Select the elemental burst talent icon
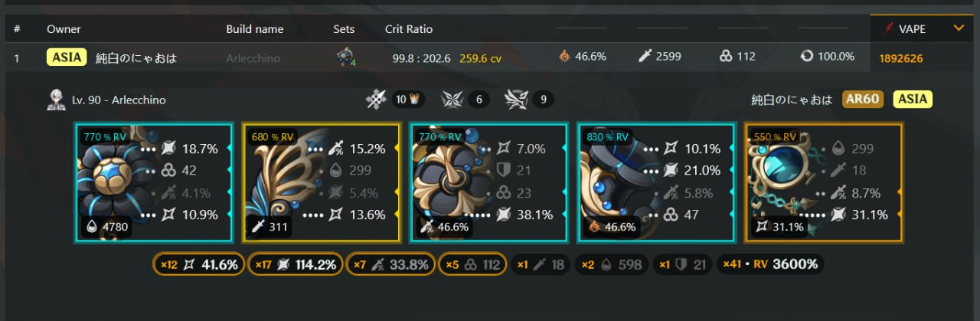This screenshot has width=980, height=321. pos(516,99)
